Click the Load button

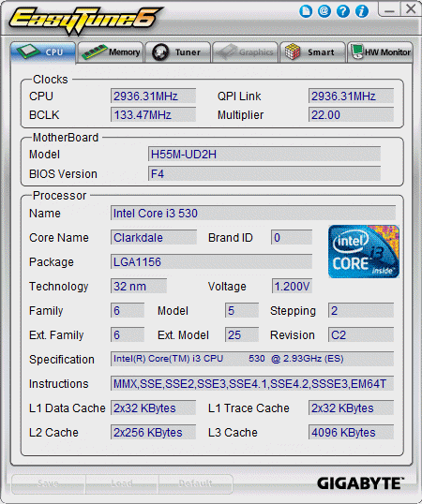click(122, 483)
